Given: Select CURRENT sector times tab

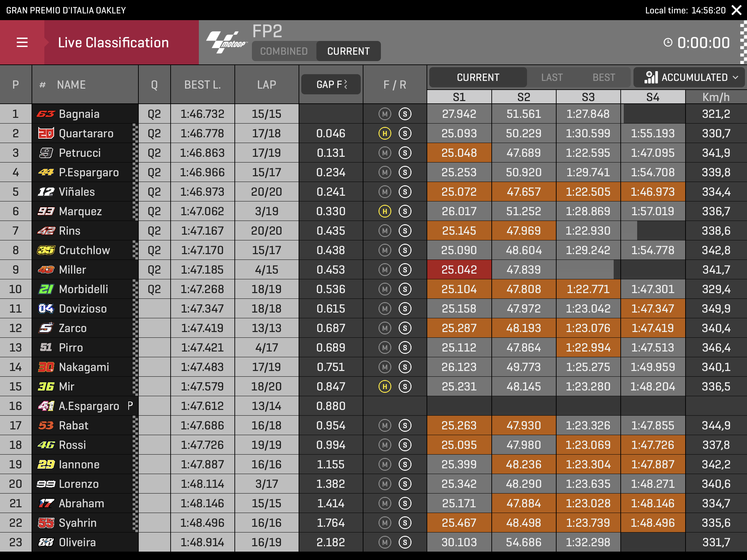Looking at the screenshot, I should point(478,77).
